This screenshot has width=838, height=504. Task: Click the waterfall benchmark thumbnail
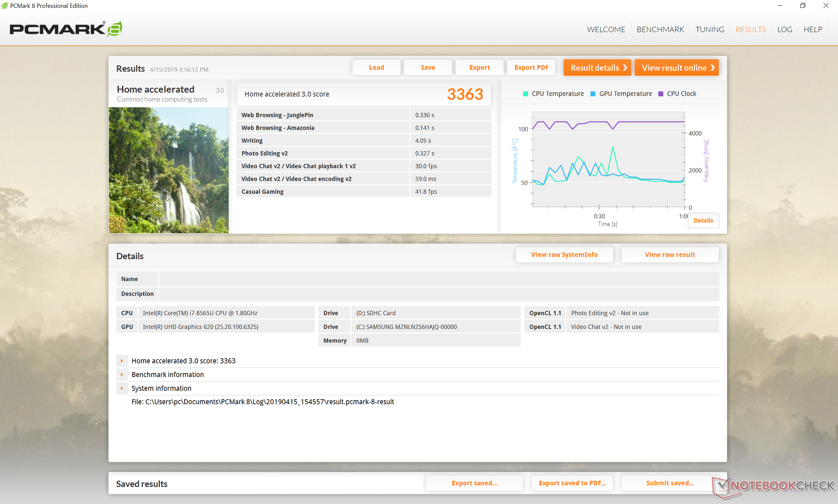(x=168, y=170)
